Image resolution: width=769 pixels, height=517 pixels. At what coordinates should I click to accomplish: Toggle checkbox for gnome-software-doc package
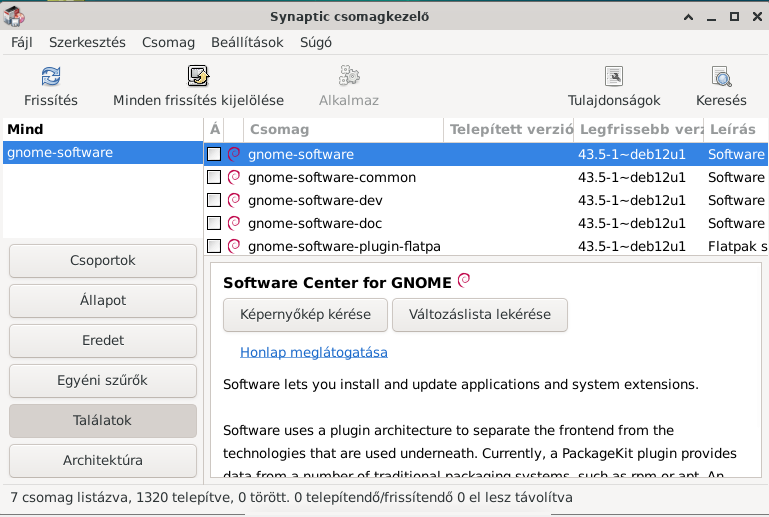214,223
